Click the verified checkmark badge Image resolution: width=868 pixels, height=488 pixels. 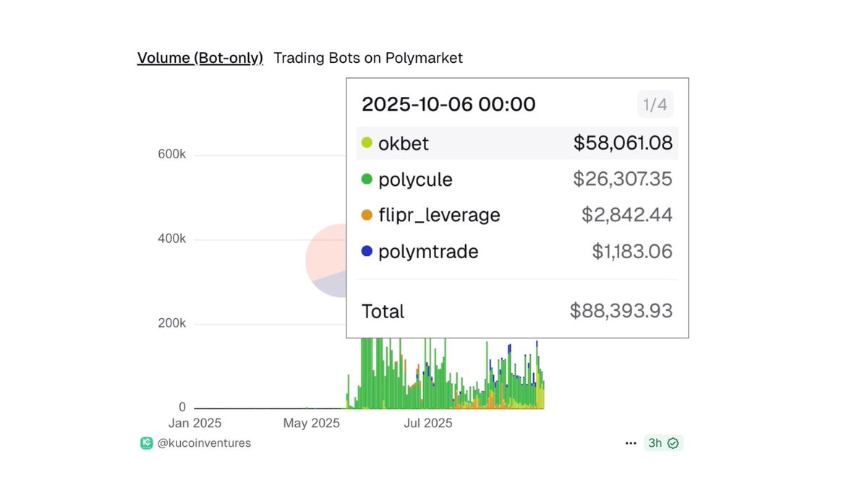coord(674,442)
